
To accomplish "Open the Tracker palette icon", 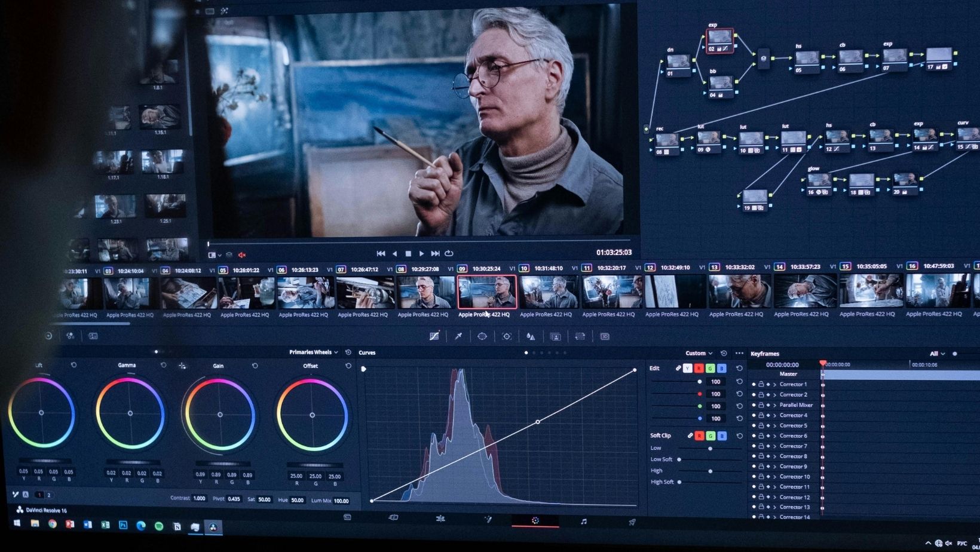I will point(507,336).
